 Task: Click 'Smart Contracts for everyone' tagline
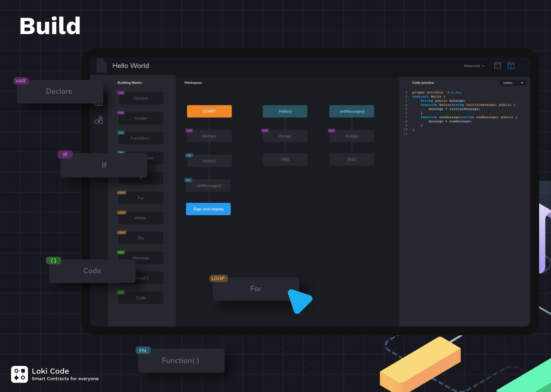click(65, 379)
